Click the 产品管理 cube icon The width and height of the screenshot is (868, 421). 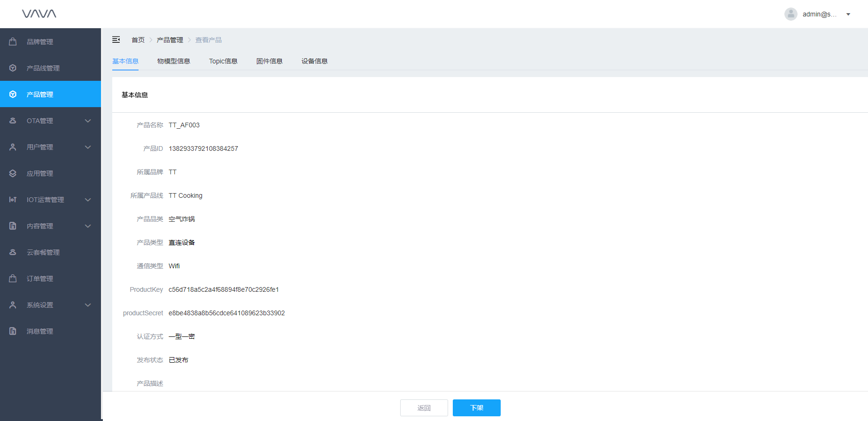[13, 94]
